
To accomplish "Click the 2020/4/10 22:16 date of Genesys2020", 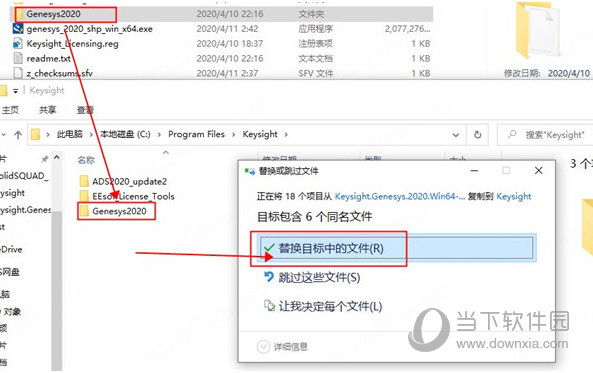I will (230, 14).
